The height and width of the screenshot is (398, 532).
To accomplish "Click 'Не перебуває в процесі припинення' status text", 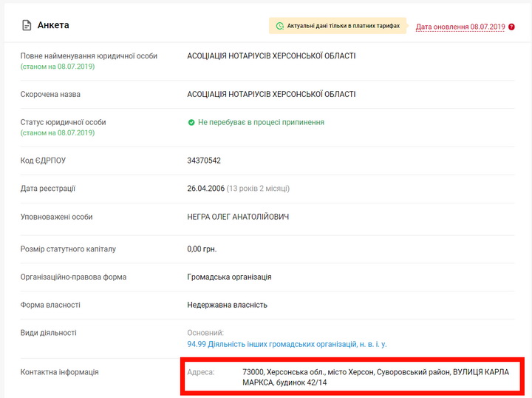I will 261,123.
